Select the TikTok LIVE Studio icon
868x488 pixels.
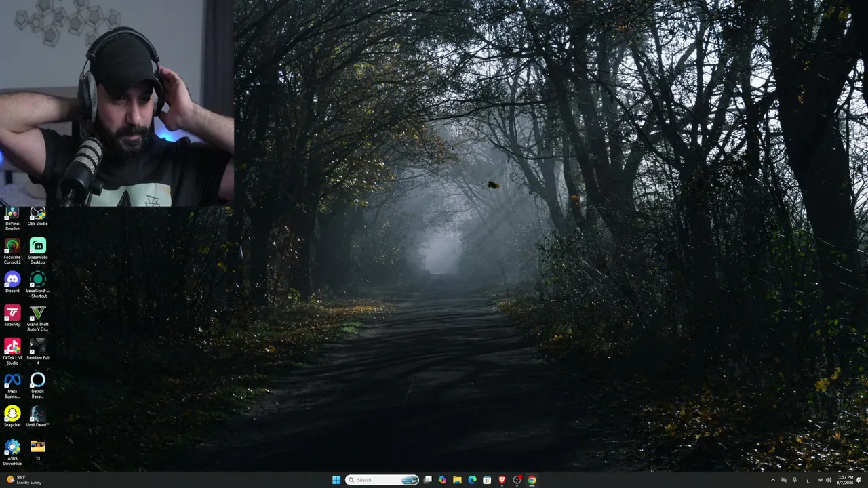pyautogui.click(x=12, y=352)
